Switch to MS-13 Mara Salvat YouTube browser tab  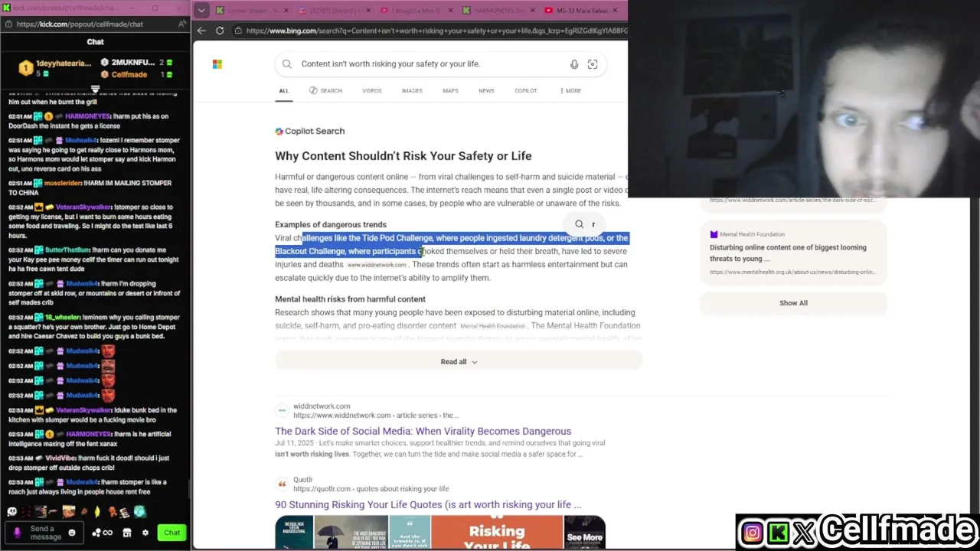pos(583,10)
